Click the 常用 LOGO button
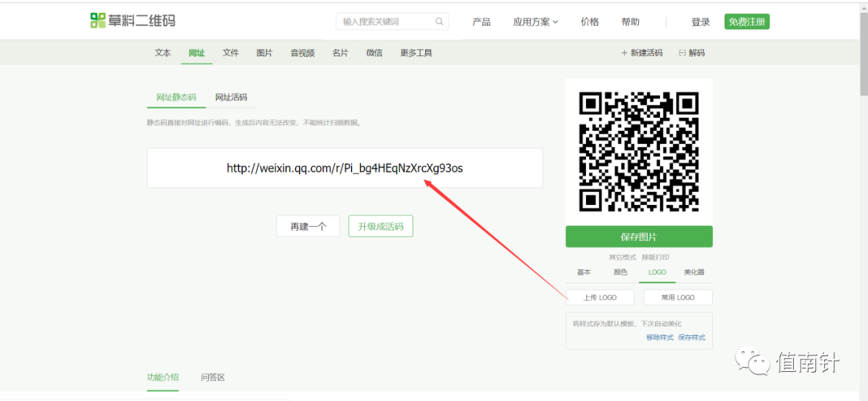 pos(678,297)
